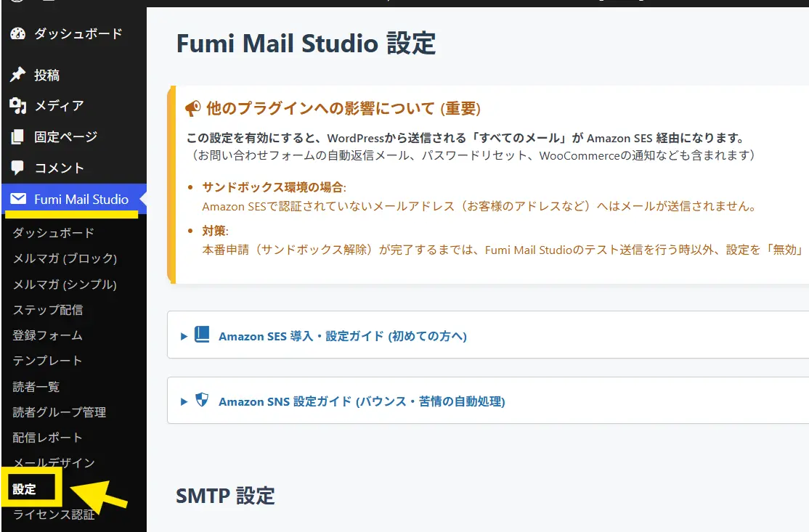Click the Fumi Mail Studio envelope icon

pyautogui.click(x=18, y=199)
